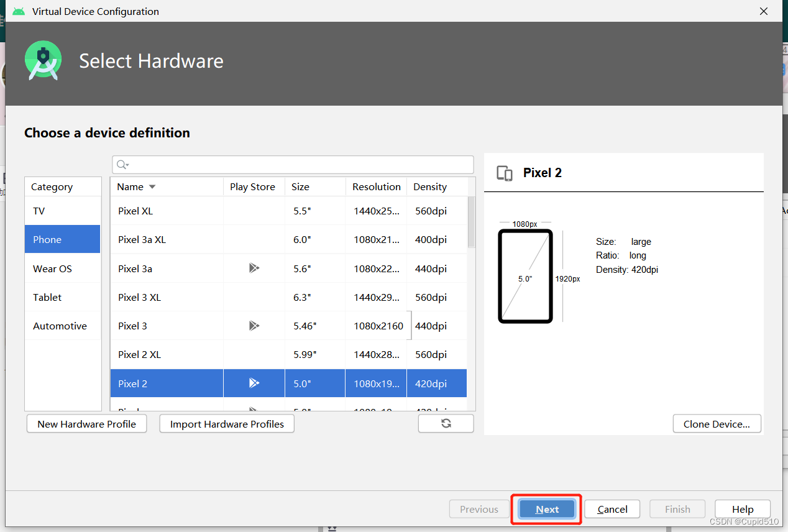The width and height of the screenshot is (788, 532).
Task: Select the Phone category
Action: 62,239
